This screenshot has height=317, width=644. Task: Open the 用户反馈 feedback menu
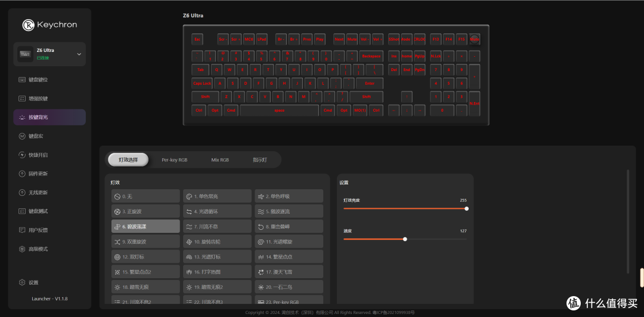49,230
